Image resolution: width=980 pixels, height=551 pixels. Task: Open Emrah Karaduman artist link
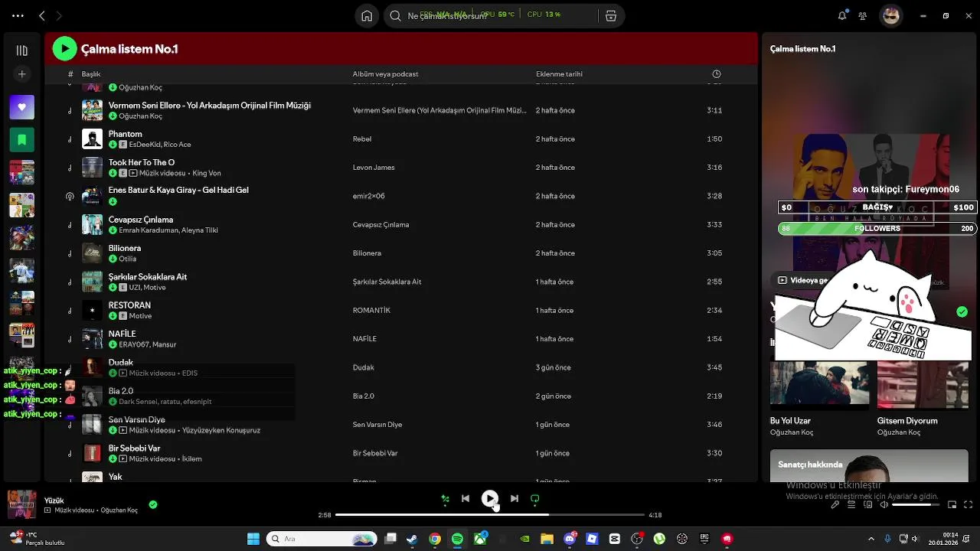tap(147, 230)
